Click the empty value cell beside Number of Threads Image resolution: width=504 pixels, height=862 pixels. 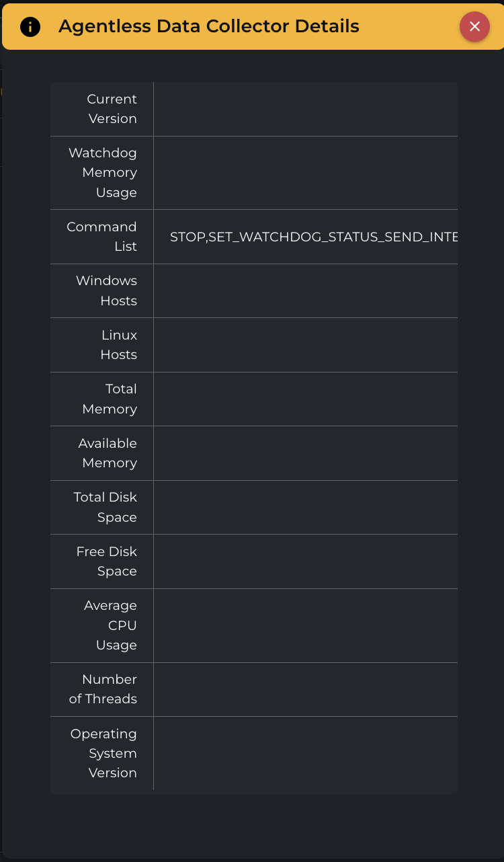click(305, 689)
